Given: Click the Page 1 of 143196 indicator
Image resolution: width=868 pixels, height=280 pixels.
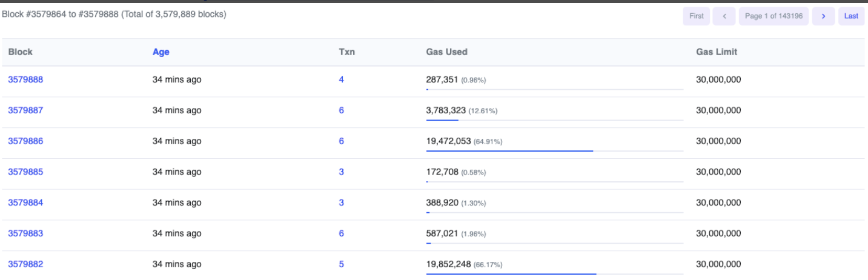Looking at the screenshot, I should (x=774, y=16).
